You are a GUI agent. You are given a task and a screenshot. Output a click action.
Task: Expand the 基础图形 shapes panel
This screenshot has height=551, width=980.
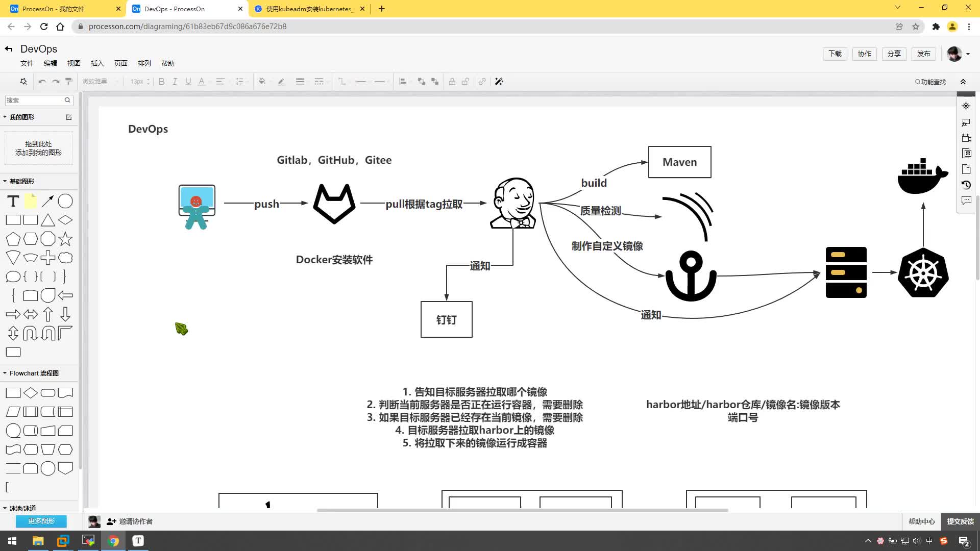point(6,182)
